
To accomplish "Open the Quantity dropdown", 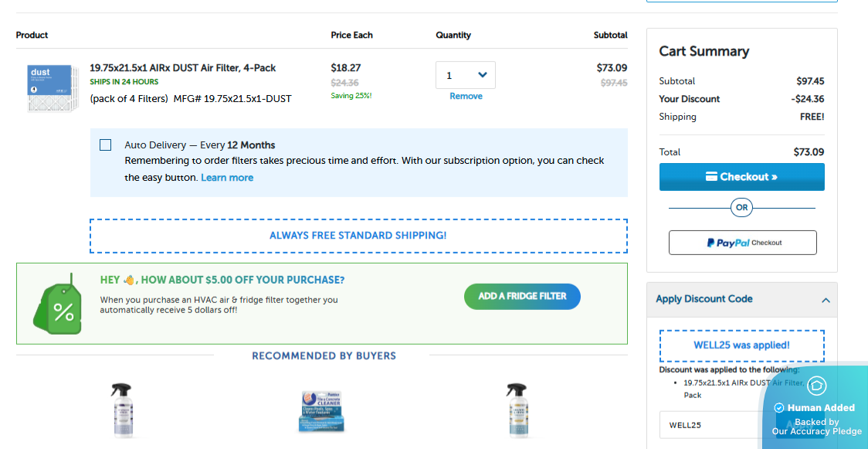I will click(466, 75).
